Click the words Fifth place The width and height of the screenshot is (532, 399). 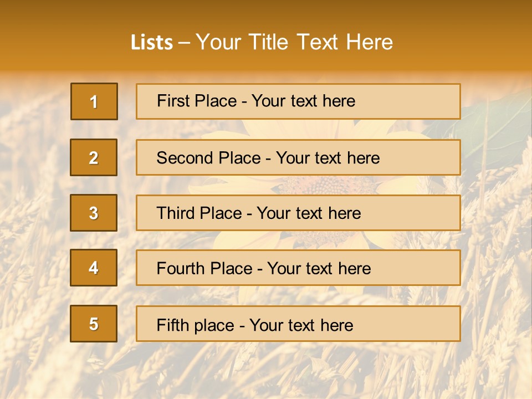click(196, 325)
